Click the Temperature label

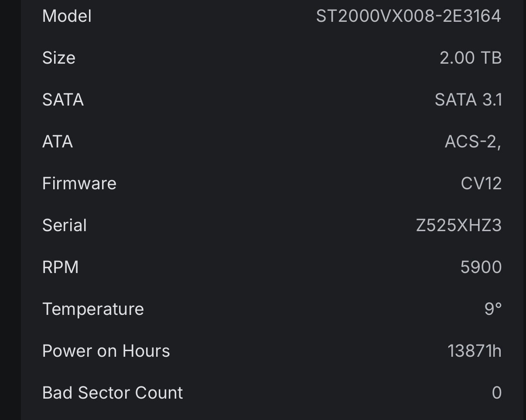[x=93, y=309]
